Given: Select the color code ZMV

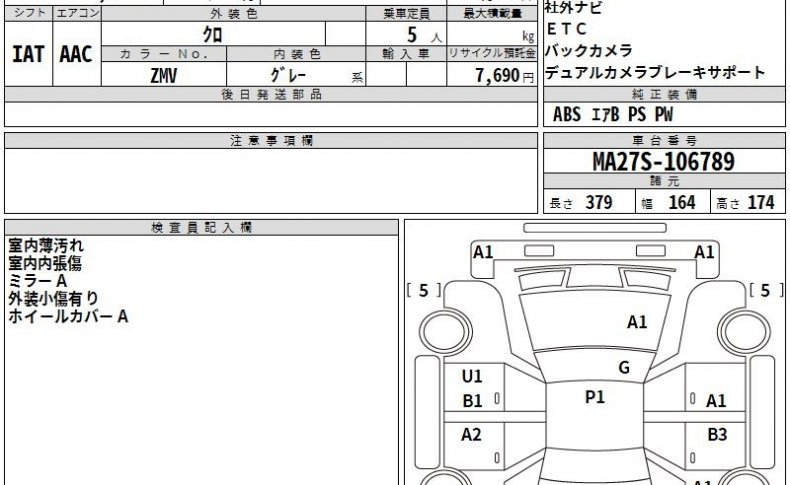Looking at the screenshot, I should [x=164, y=76].
